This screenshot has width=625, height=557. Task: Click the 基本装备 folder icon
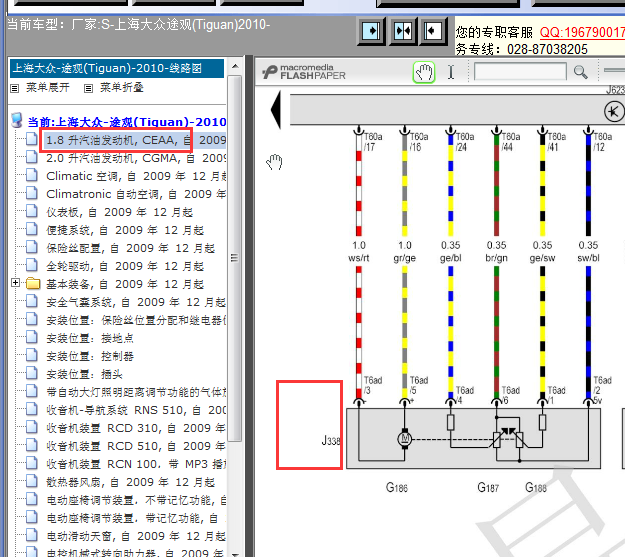click(x=33, y=283)
